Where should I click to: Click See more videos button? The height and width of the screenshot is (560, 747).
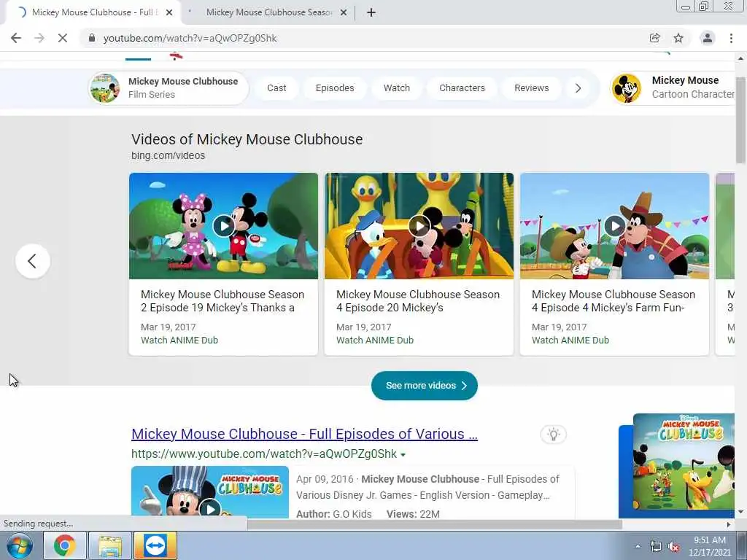coord(424,386)
